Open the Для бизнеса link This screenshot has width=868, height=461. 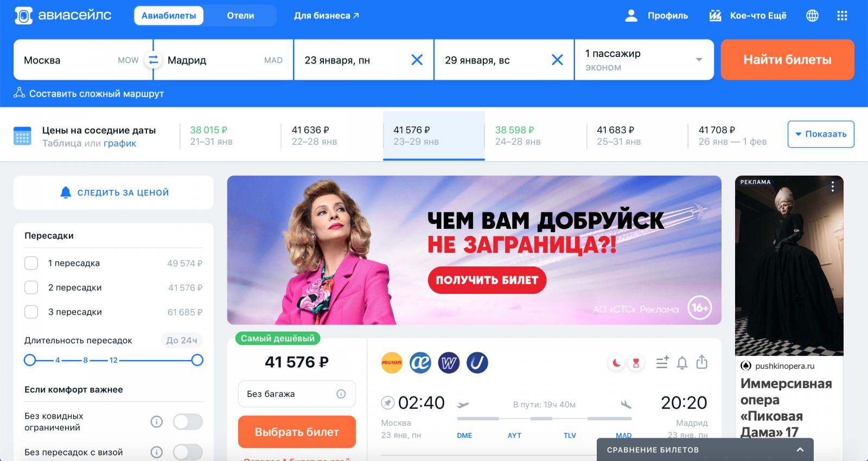[327, 16]
